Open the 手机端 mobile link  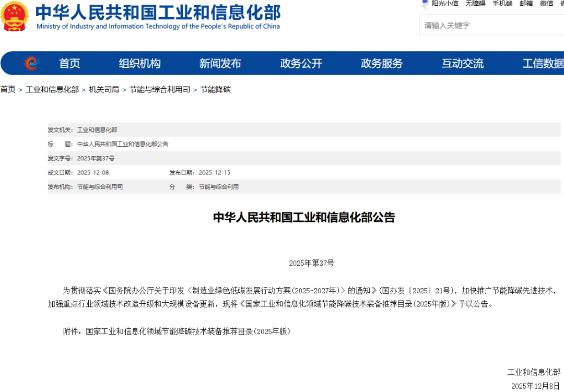pos(502,4)
